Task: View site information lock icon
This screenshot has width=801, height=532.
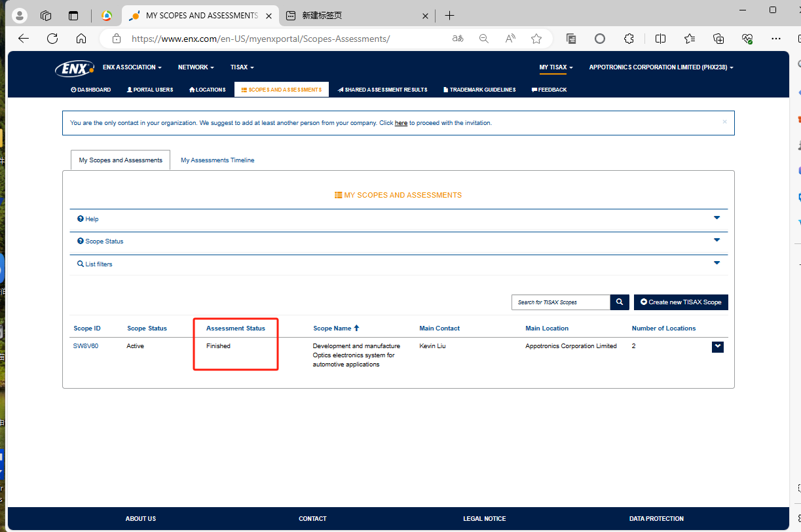Action: coord(117,39)
